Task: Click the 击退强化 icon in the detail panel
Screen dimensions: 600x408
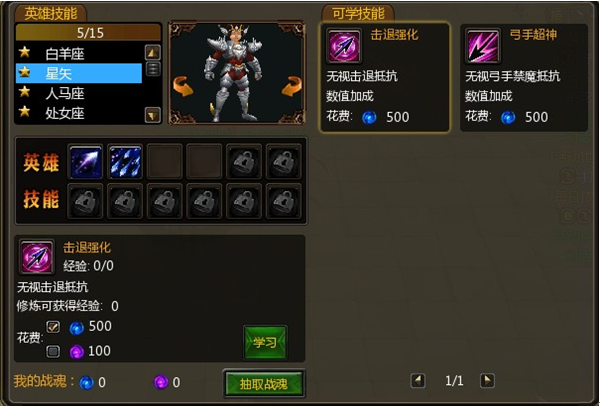Action: 37,257
